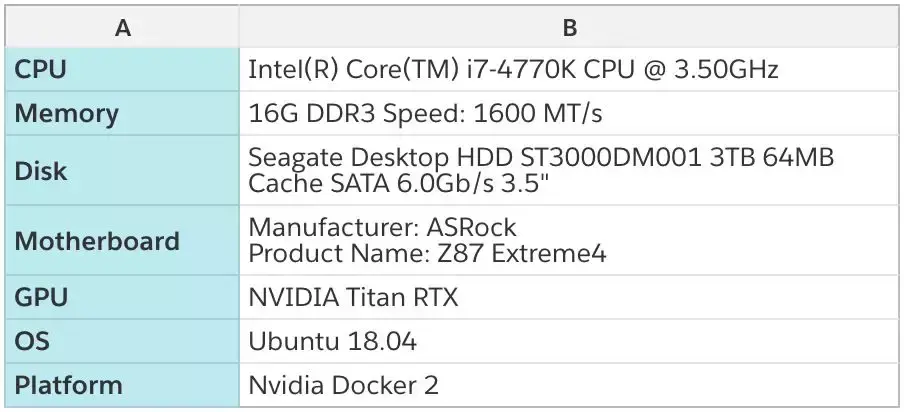This screenshot has width=904, height=412.
Task: Select the Intel Core i7-4770K cell
Action: (x=569, y=70)
